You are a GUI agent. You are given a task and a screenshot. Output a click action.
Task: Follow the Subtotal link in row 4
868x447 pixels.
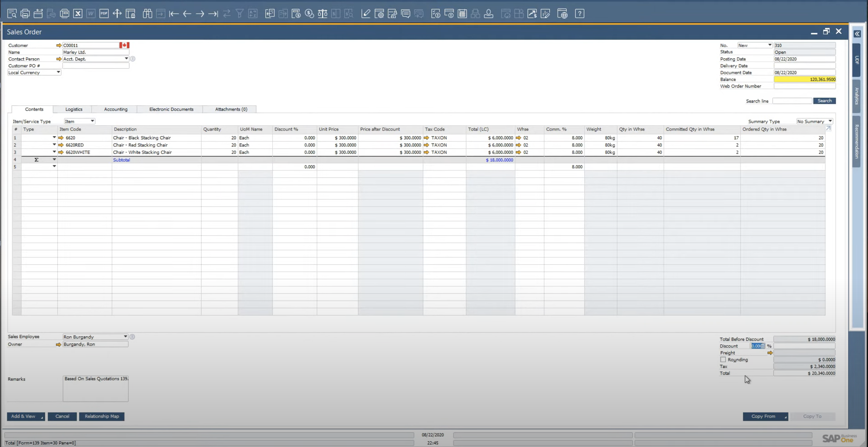coord(121,160)
